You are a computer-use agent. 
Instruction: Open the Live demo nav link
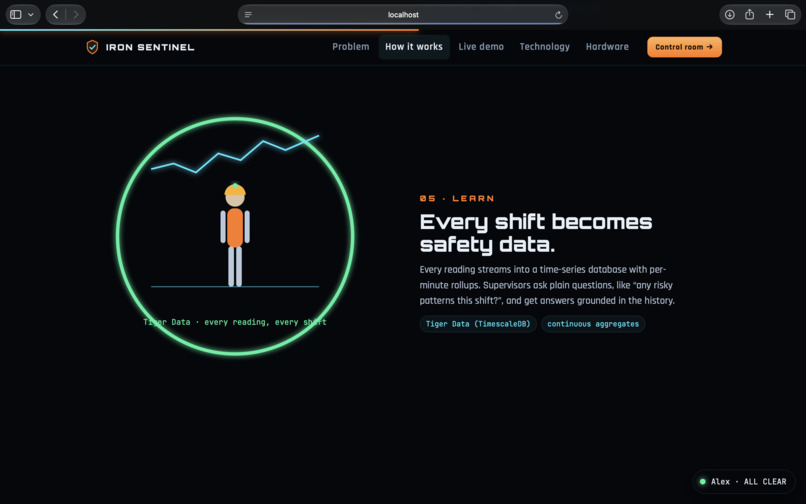481,47
